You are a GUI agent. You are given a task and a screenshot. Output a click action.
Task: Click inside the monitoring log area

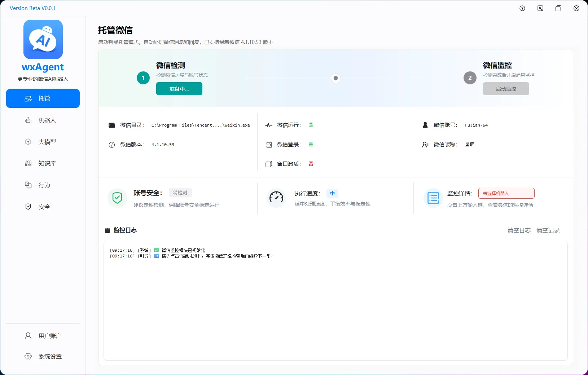pos(335,301)
